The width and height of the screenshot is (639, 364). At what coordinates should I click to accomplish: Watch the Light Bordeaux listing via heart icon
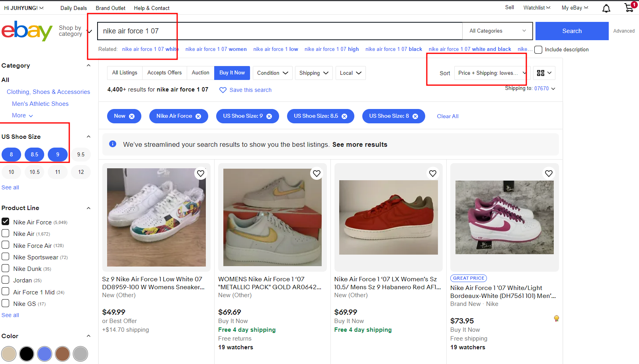(549, 173)
